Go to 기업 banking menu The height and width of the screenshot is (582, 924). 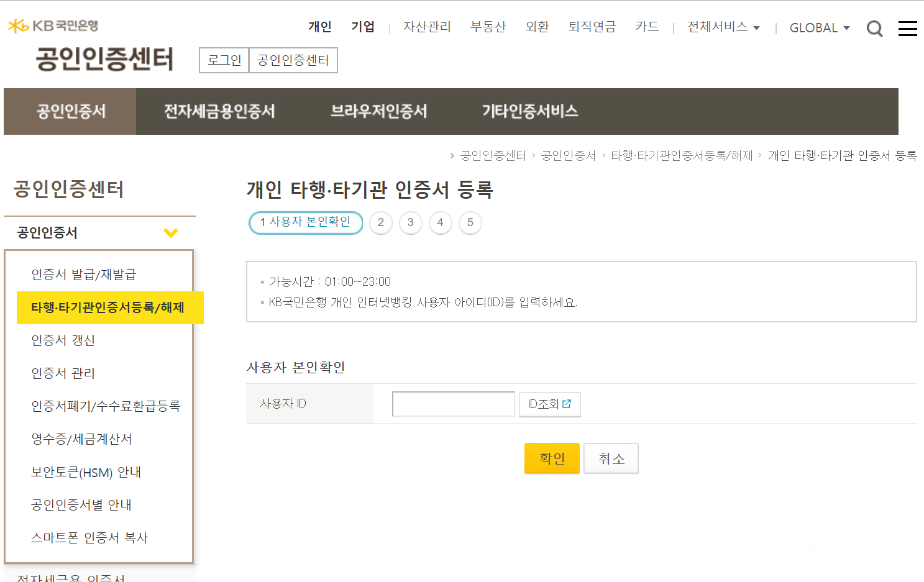click(x=363, y=27)
